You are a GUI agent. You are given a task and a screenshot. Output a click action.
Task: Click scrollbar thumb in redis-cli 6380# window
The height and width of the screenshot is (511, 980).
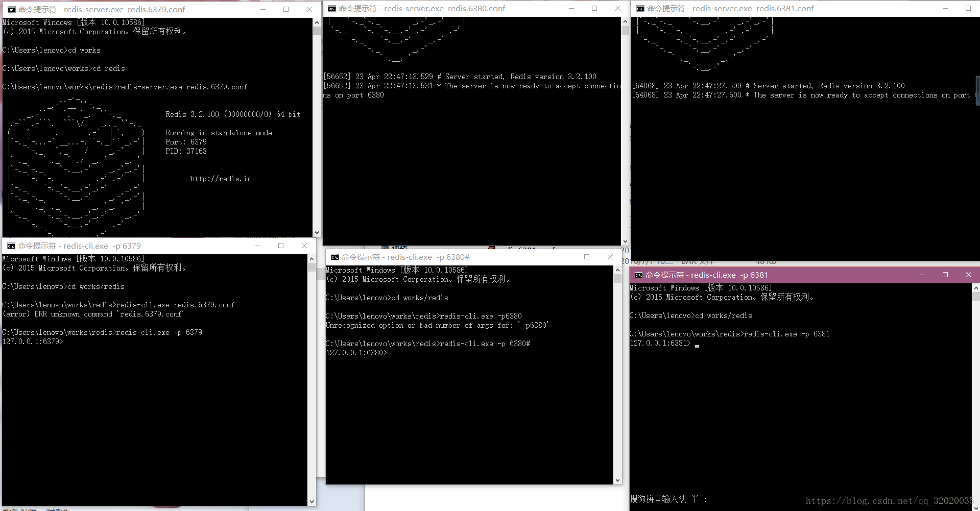pos(617,279)
